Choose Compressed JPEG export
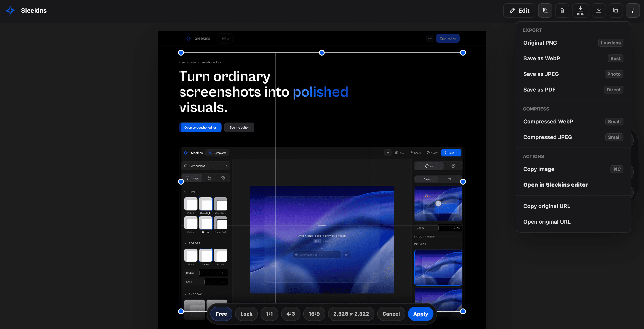 (x=573, y=137)
